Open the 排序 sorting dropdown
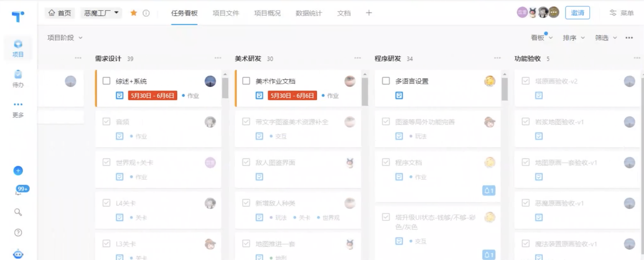The height and width of the screenshot is (260, 644). [574, 38]
